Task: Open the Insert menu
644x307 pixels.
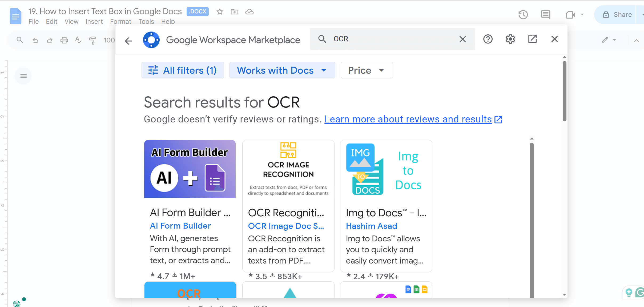Action: [x=94, y=22]
